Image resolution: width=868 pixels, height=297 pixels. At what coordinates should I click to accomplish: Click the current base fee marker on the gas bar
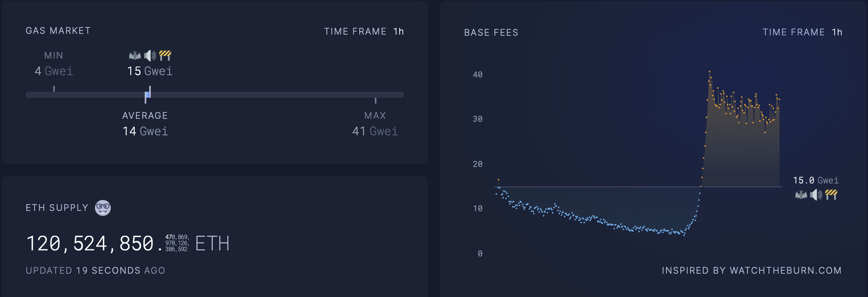click(x=149, y=92)
